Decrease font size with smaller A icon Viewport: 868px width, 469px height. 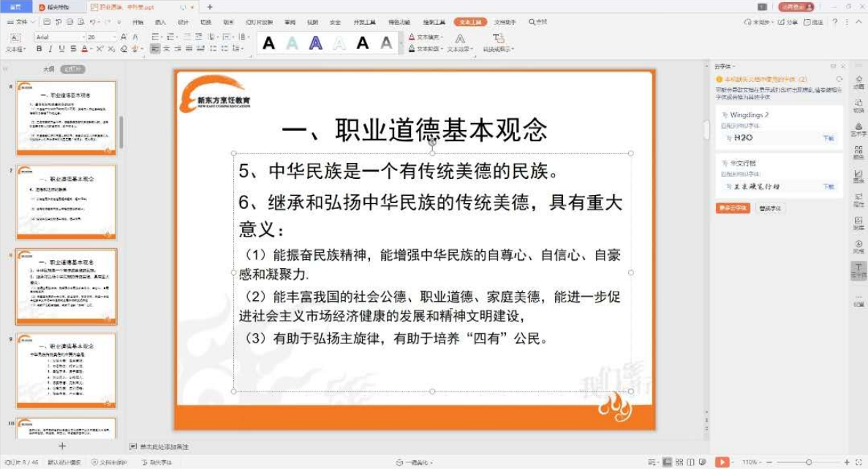pyautogui.click(x=135, y=37)
